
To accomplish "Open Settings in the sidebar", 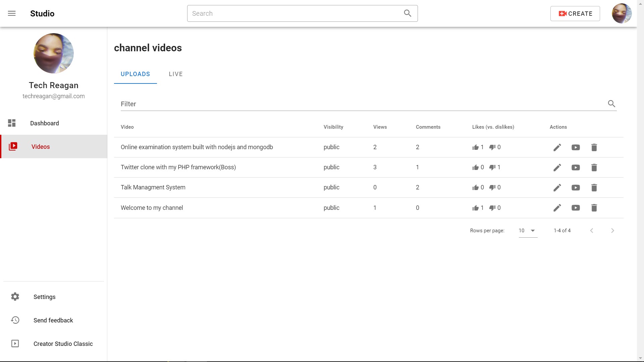I will click(x=44, y=297).
